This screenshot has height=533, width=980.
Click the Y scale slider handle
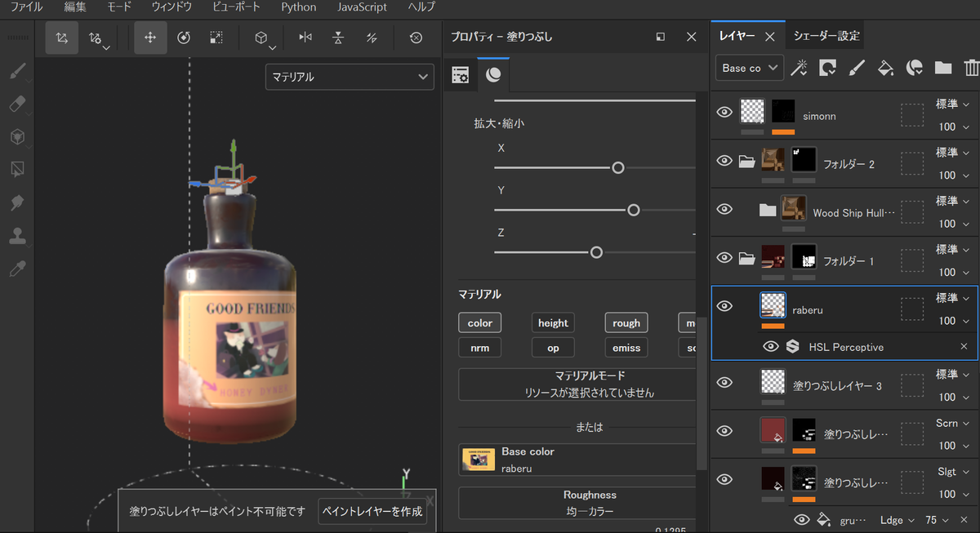coord(633,210)
